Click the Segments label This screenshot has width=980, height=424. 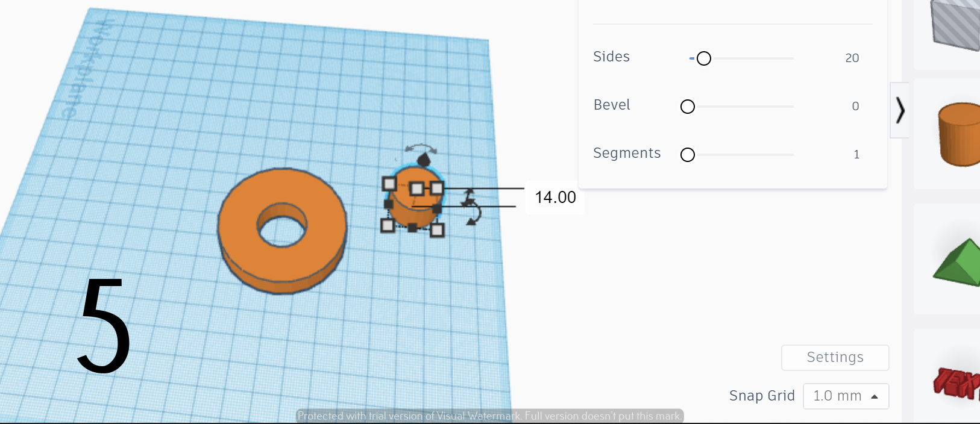point(627,153)
